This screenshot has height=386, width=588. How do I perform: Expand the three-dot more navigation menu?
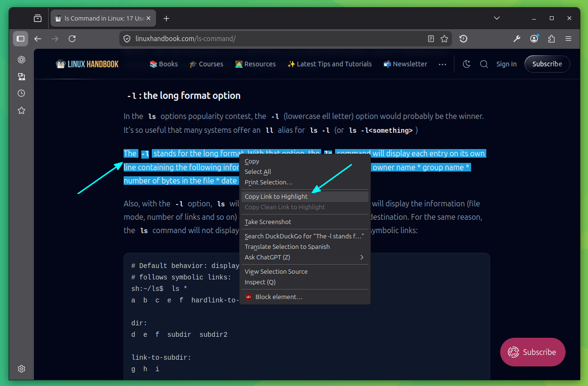tap(442, 64)
